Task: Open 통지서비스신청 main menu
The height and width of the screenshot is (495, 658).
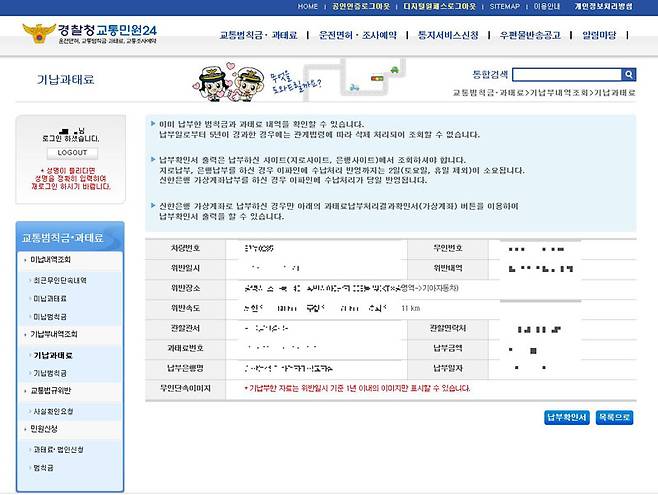Action: tap(448, 35)
